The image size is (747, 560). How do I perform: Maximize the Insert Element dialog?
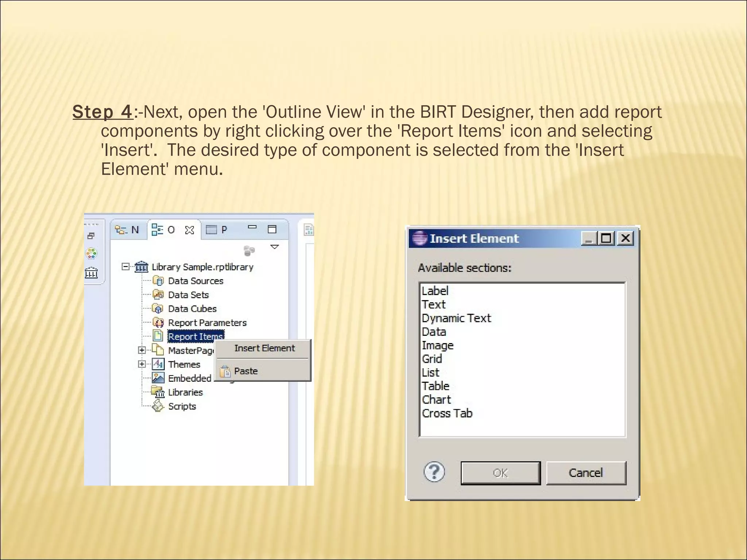[606, 238]
